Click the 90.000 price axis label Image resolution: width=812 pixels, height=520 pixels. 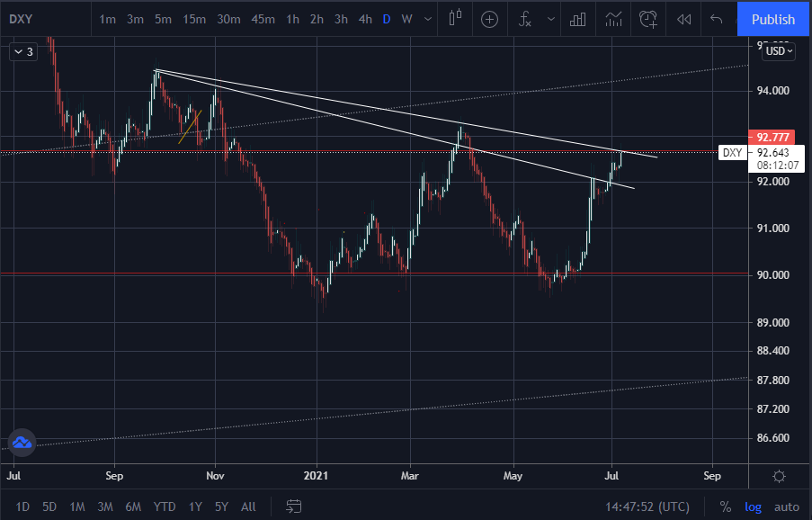pos(773,275)
